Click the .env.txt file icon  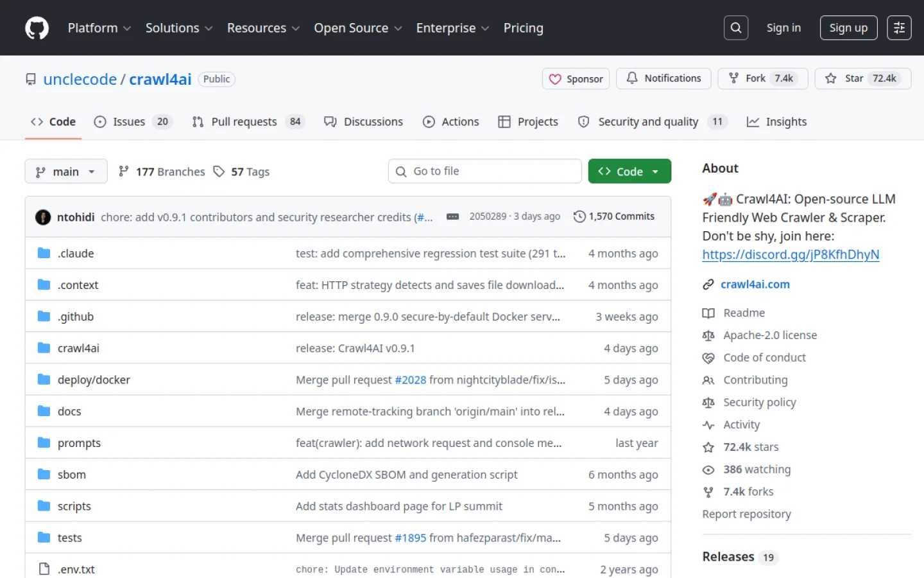point(44,569)
